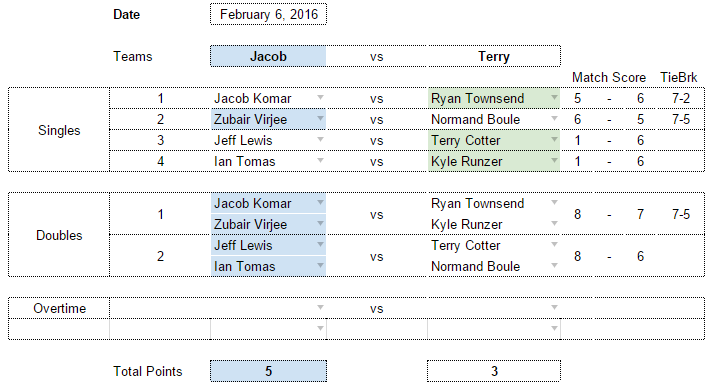
Task: Select the 7-2 tiebreak score cell
Action: 681,98
